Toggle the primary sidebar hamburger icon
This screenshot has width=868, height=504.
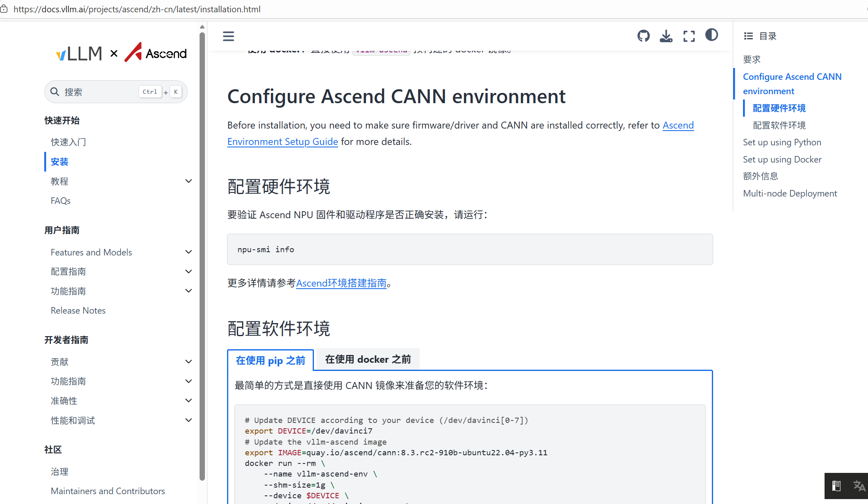click(x=228, y=36)
